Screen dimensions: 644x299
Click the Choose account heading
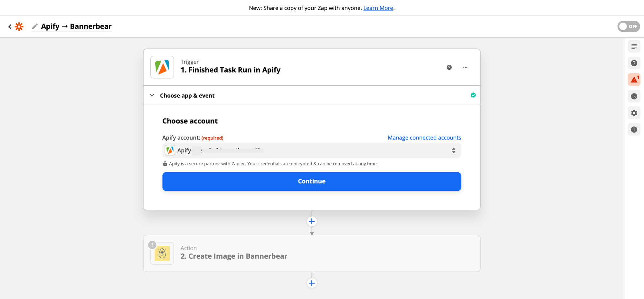pos(190,121)
